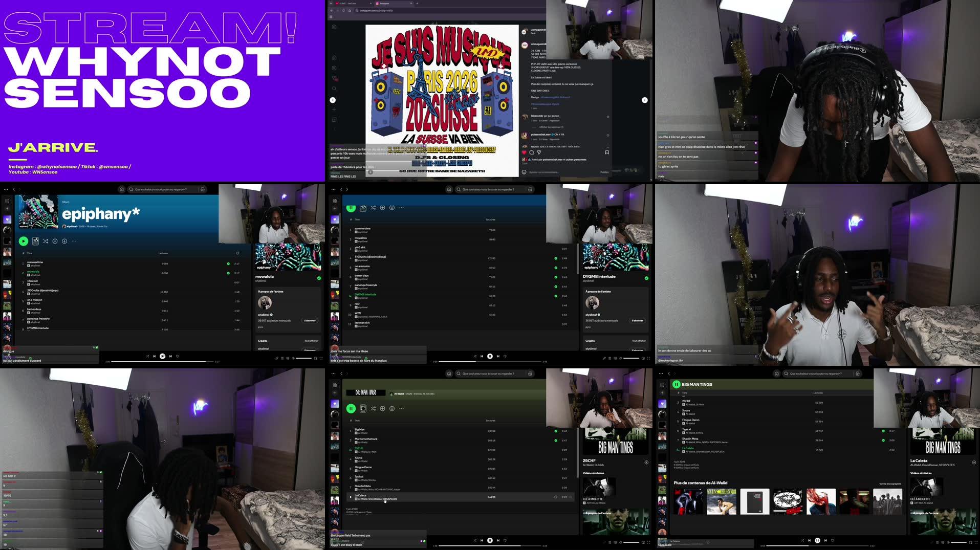Fullscreen icon in mowalola panel bottom player
Image resolution: width=980 pixels, height=550 pixels.
coord(321,358)
